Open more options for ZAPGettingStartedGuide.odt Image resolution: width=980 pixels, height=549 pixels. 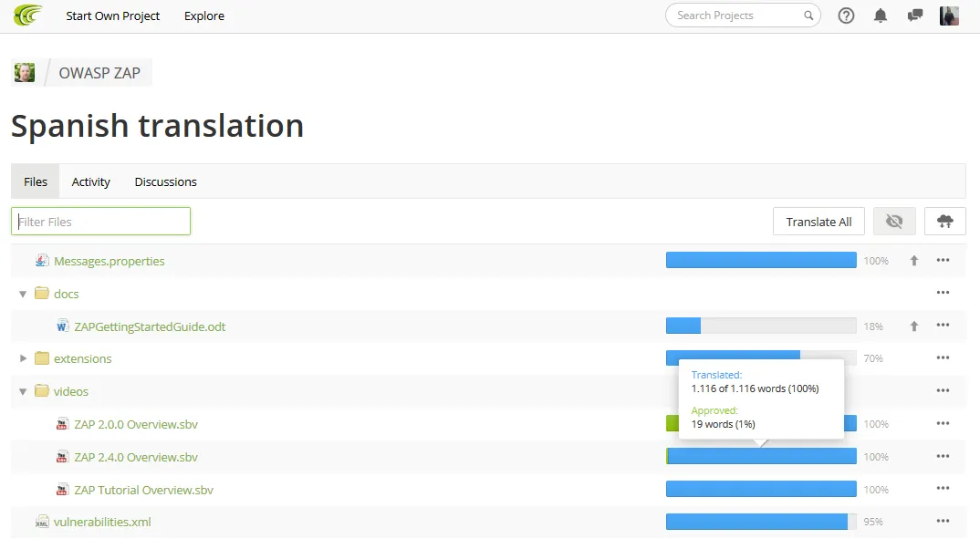943,325
